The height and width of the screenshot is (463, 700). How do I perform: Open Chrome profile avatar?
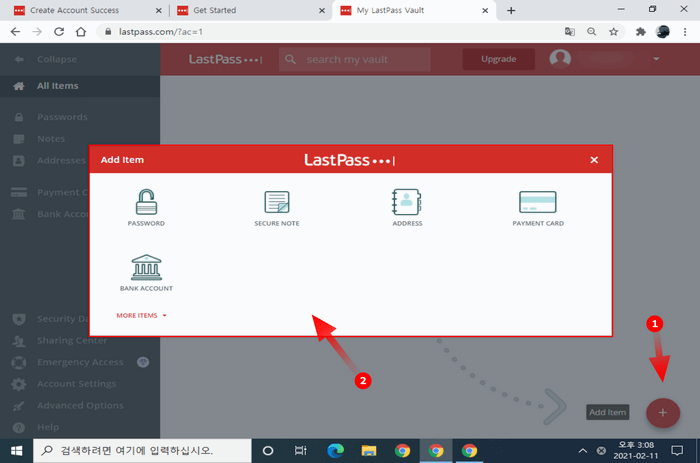tap(663, 32)
